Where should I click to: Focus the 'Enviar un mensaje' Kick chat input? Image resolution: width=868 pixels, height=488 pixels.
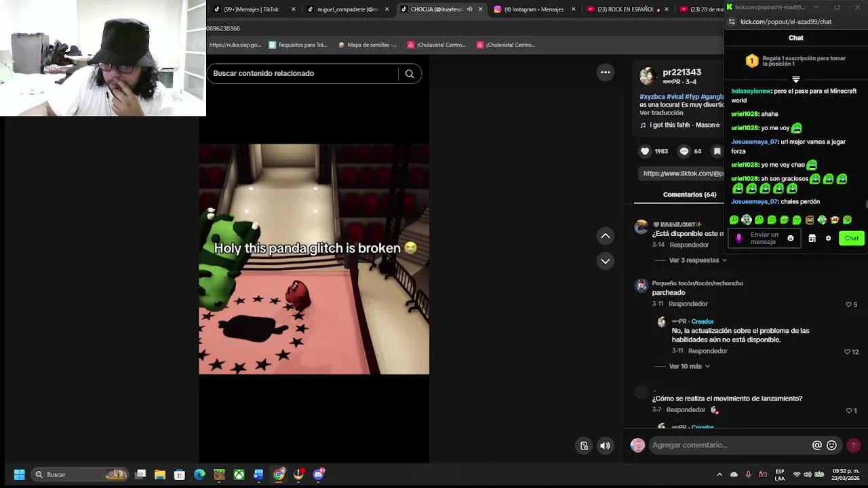764,239
